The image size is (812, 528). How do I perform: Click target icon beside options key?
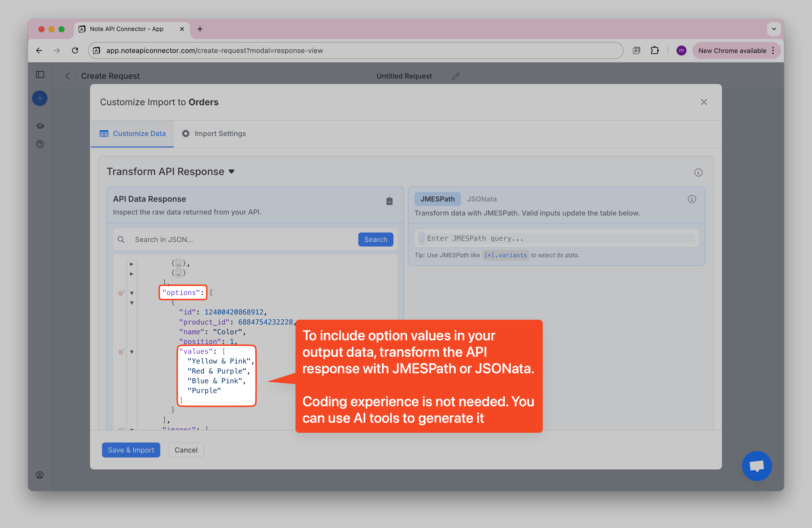[121, 293]
